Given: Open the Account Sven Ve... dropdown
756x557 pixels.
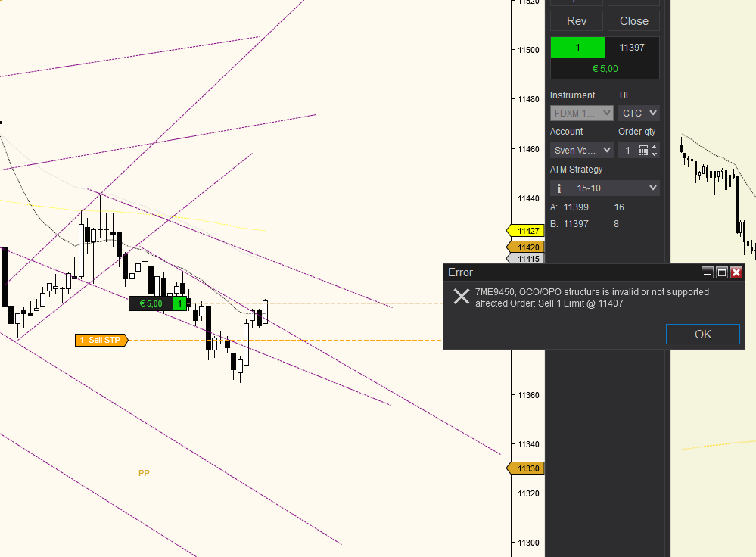Looking at the screenshot, I should click(x=581, y=150).
